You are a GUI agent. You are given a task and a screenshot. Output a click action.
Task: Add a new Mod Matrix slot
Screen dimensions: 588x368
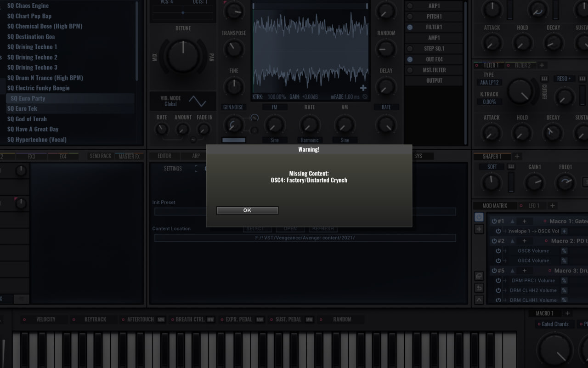click(479, 229)
